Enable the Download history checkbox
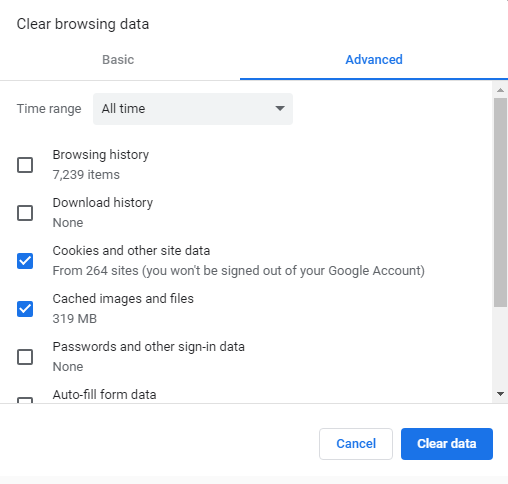The image size is (508, 484). click(x=25, y=213)
